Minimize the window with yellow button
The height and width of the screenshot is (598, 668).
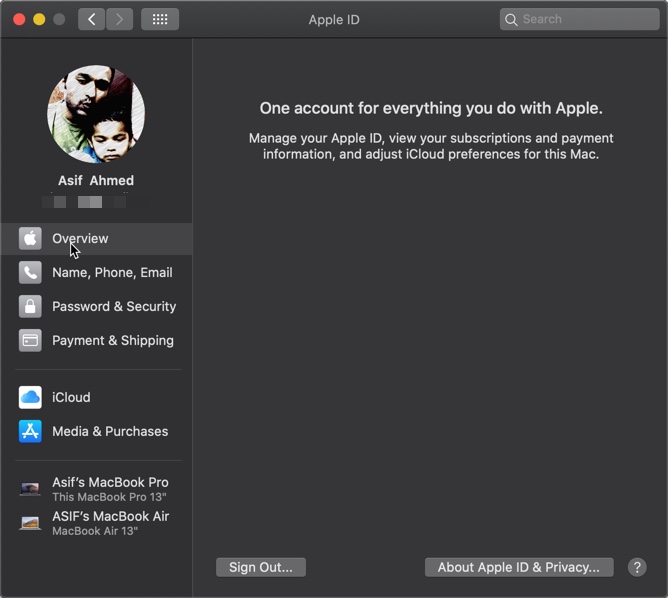(39, 20)
